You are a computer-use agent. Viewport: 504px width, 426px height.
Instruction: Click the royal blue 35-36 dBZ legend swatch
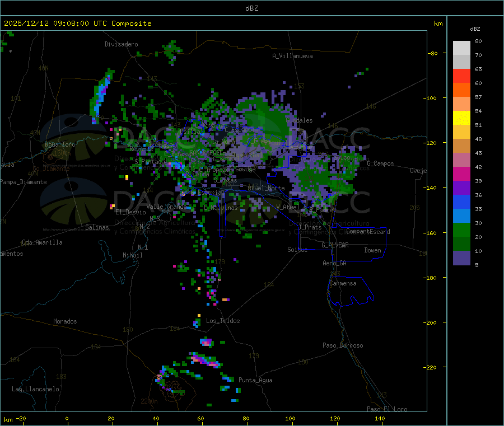[x=461, y=202]
